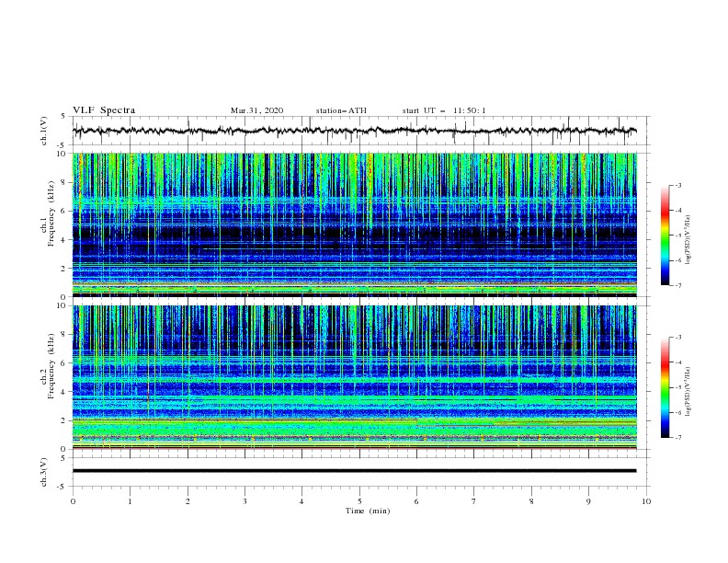Click the '-7' label on ch.2 colorbar
This screenshot has width=728, height=563.
coord(677,437)
